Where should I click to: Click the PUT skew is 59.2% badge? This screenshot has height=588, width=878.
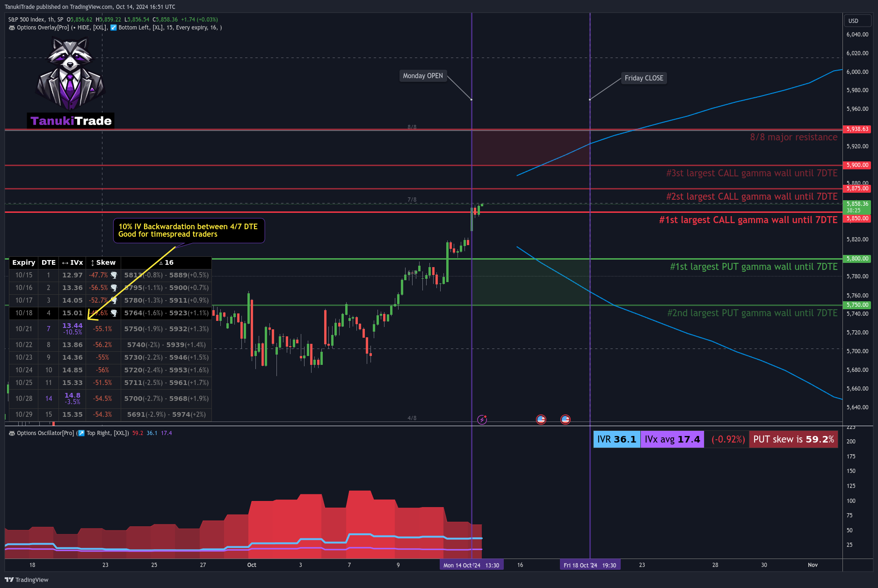tap(793, 439)
